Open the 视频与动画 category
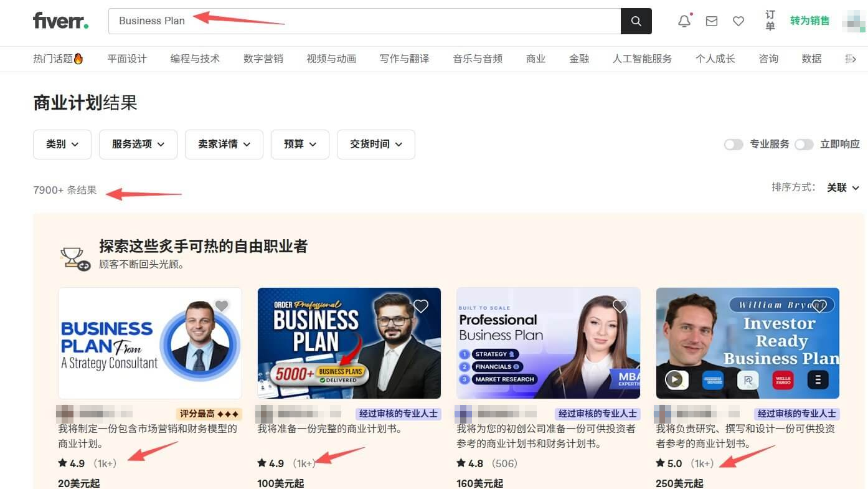This screenshot has width=868, height=489. [331, 59]
